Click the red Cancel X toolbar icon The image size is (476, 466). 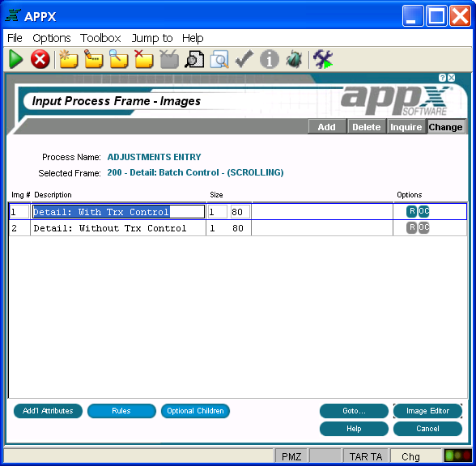click(x=40, y=59)
